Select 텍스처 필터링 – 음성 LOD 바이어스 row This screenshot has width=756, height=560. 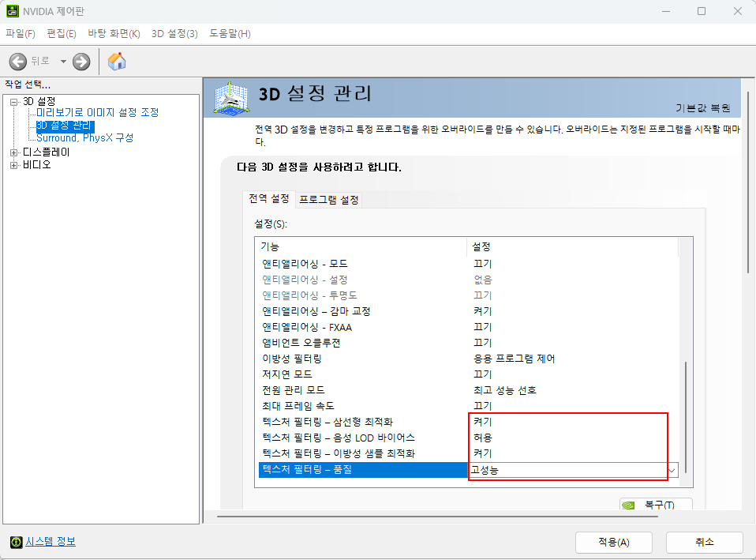click(468, 438)
